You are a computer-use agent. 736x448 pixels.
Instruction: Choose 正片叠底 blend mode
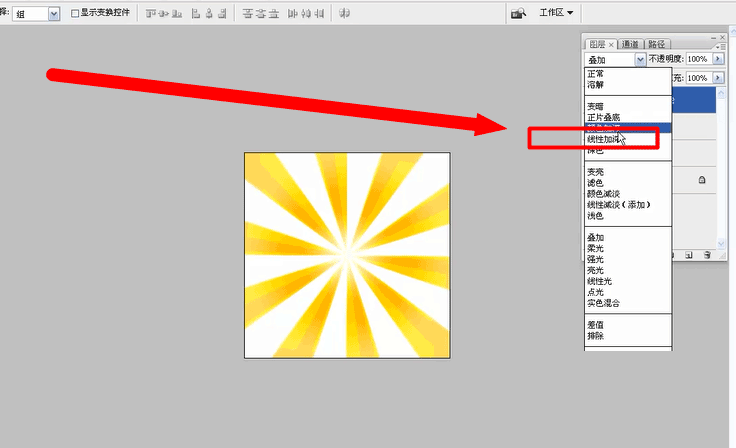point(628,117)
